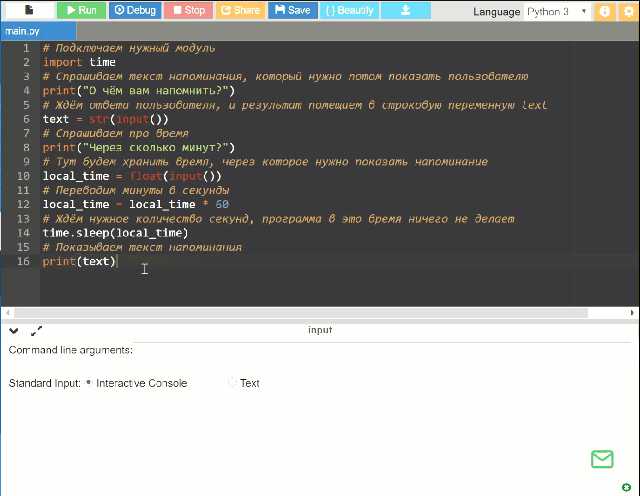
Task: Share the code via Share button
Action: click(x=239, y=10)
